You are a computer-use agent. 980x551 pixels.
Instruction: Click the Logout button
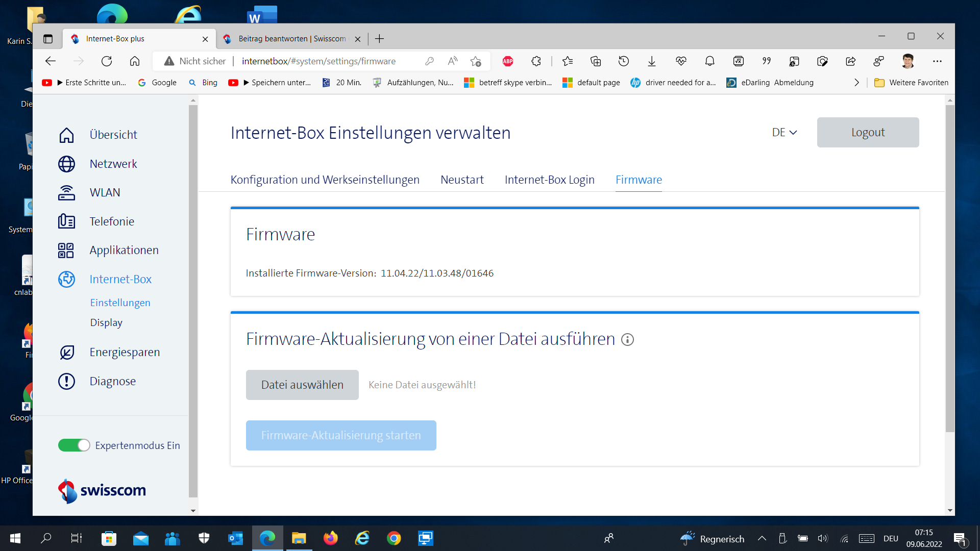868,132
